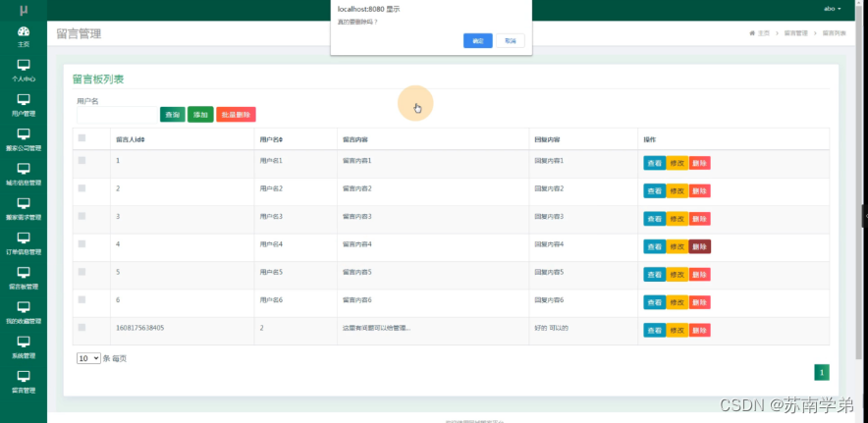Click the 批量删除 bulk delete button
The height and width of the screenshot is (423, 868).
click(236, 115)
